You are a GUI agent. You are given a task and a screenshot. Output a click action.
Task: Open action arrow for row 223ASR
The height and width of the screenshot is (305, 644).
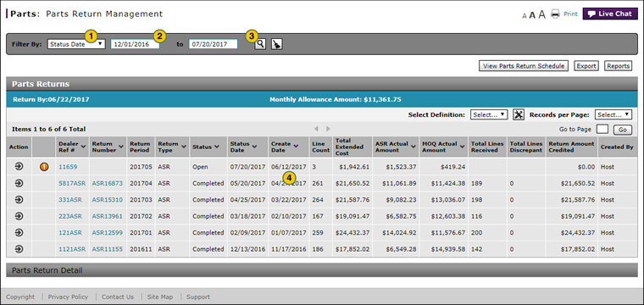click(x=19, y=216)
